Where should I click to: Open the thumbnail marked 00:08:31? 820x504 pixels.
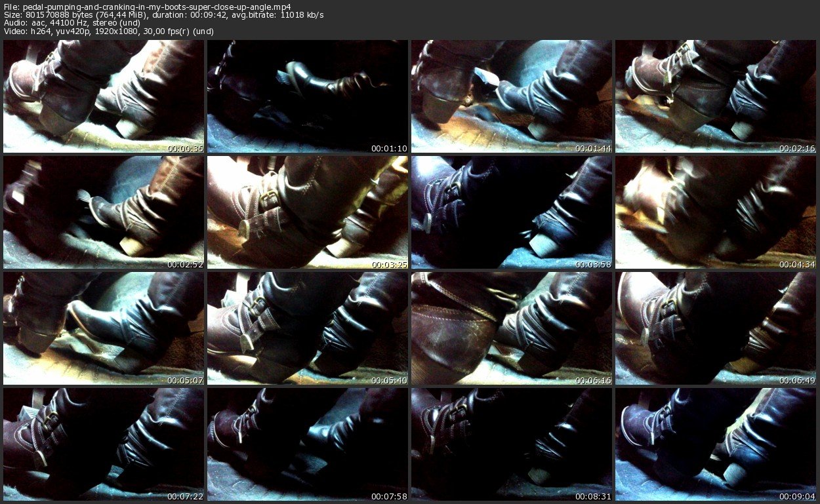coord(512,444)
